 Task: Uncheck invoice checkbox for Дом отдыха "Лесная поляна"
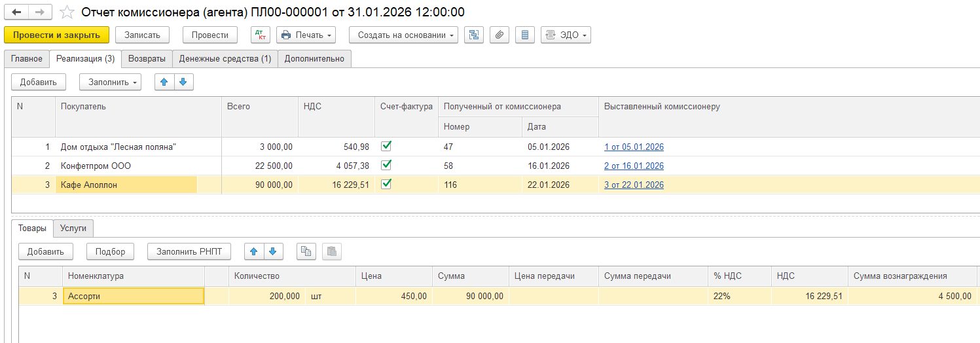coord(386,147)
